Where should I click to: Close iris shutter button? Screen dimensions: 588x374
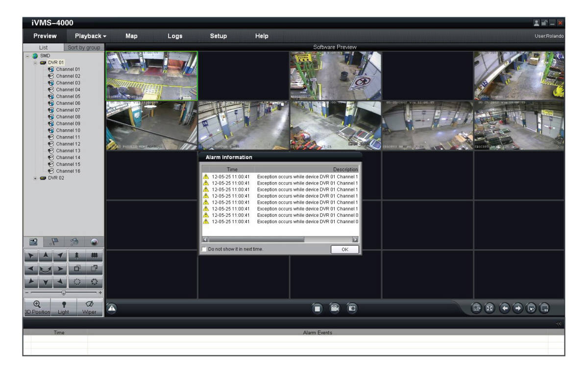(95, 283)
